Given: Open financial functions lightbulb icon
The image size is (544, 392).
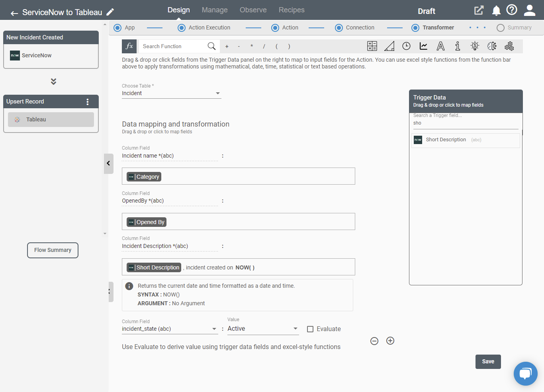Looking at the screenshot, I should pyautogui.click(x=475, y=46).
